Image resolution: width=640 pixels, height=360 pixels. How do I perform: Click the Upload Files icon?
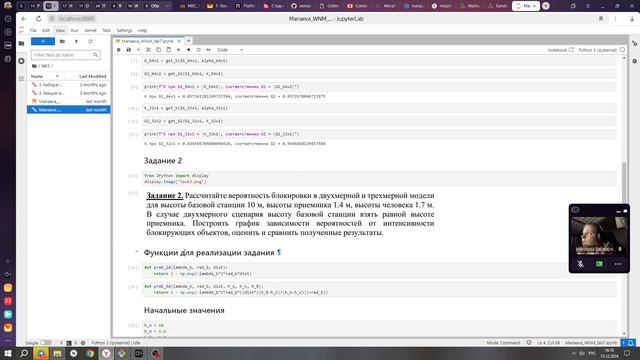(x=76, y=41)
